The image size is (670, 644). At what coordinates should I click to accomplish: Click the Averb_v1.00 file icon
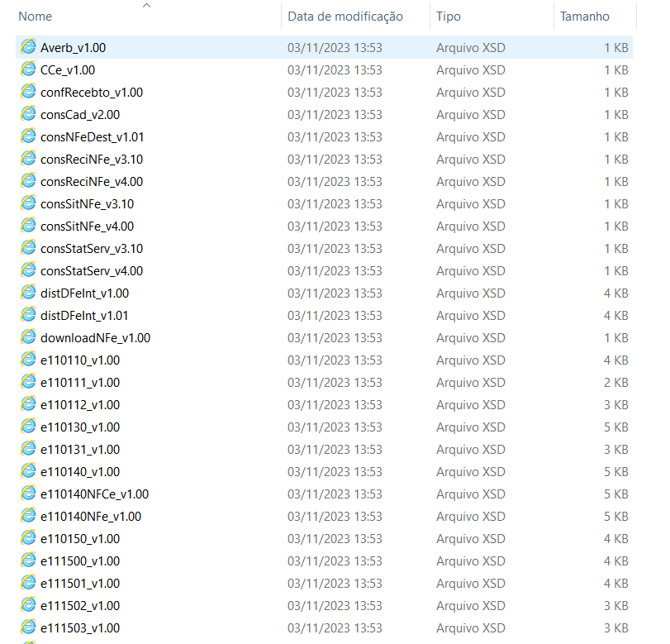pos(28,46)
